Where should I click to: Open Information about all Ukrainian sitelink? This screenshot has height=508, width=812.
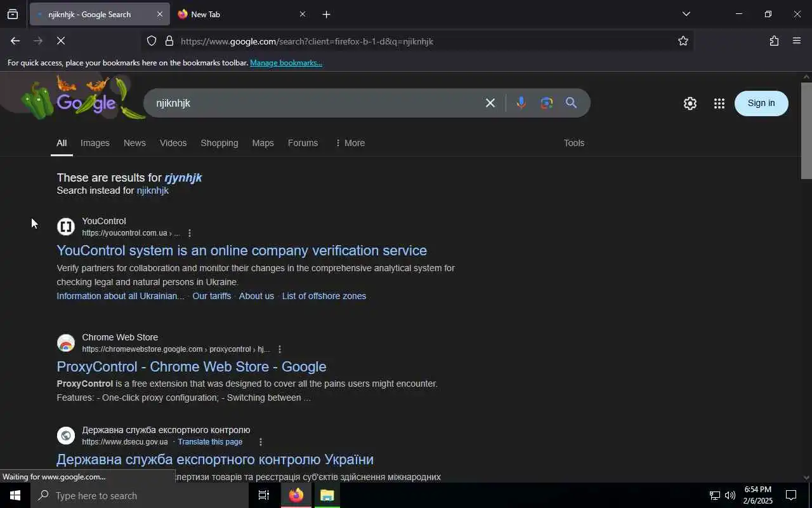coord(121,296)
